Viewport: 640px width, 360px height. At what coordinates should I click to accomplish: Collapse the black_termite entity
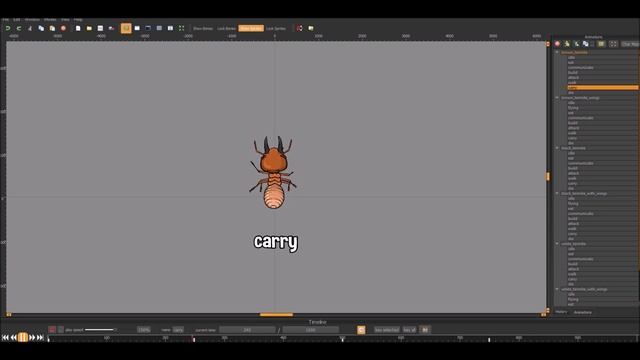tap(557, 148)
